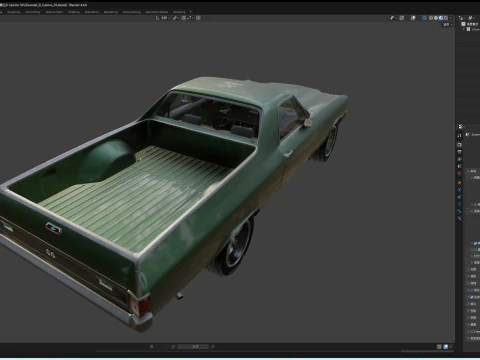Toggle the first blue checkbox in Properties panel

(x=475, y=243)
